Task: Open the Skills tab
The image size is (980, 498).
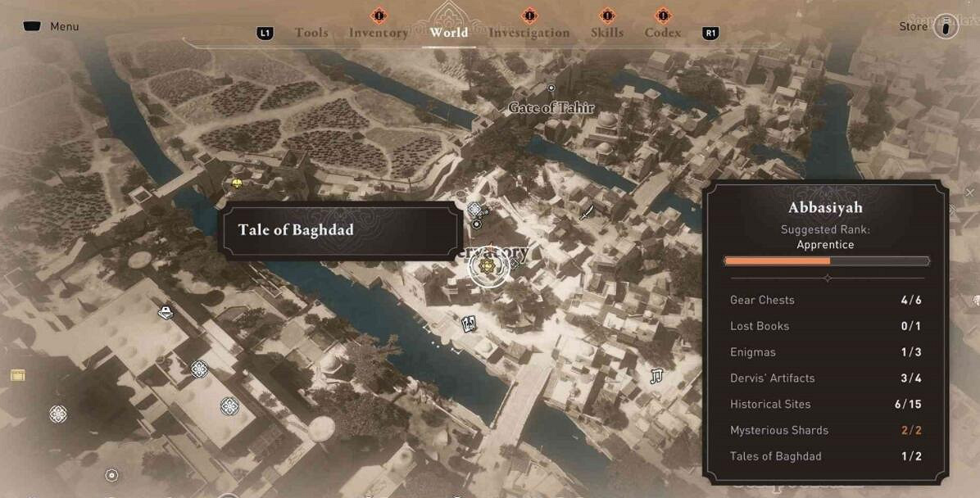Action: (x=607, y=33)
